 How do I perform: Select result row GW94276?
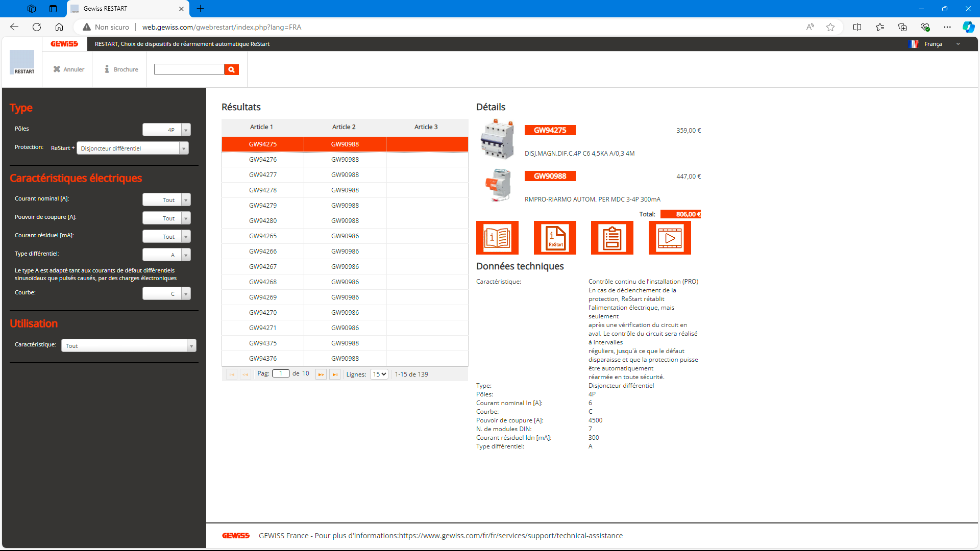(345, 160)
